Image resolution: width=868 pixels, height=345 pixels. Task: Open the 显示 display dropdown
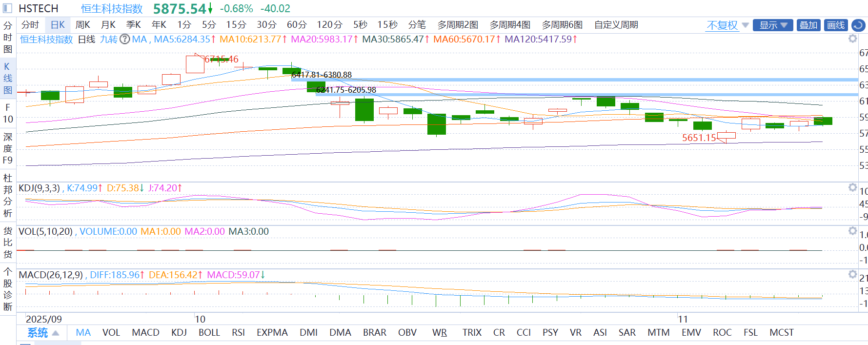pos(773,25)
